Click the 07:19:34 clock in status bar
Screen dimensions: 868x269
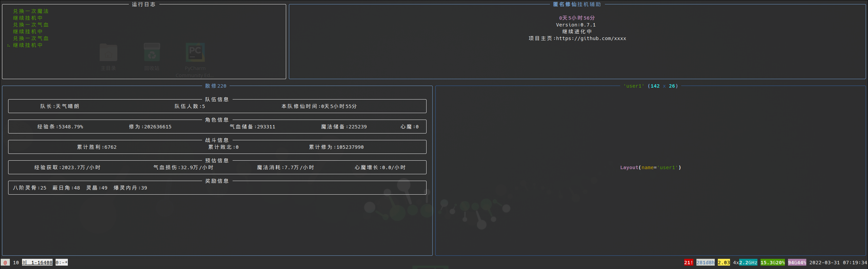tap(855, 263)
